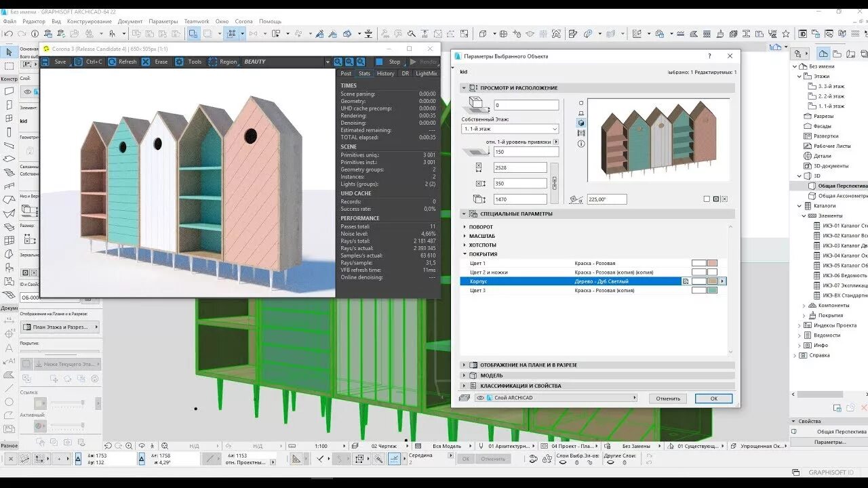This screenshot has height=488, width=868.
Task: Toggle the second crossed checkbox under preview
Action: coord(715,199)
